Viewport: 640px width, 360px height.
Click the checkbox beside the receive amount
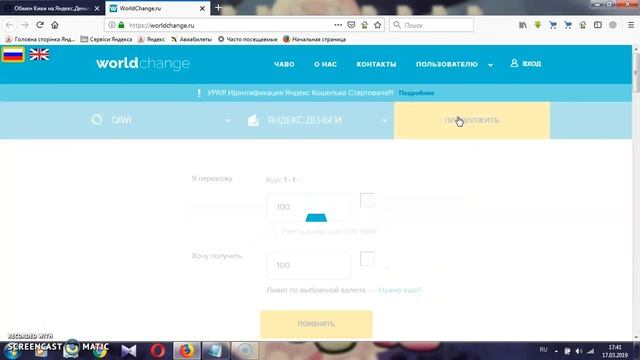pyautogui.click(x=367, y=259)
